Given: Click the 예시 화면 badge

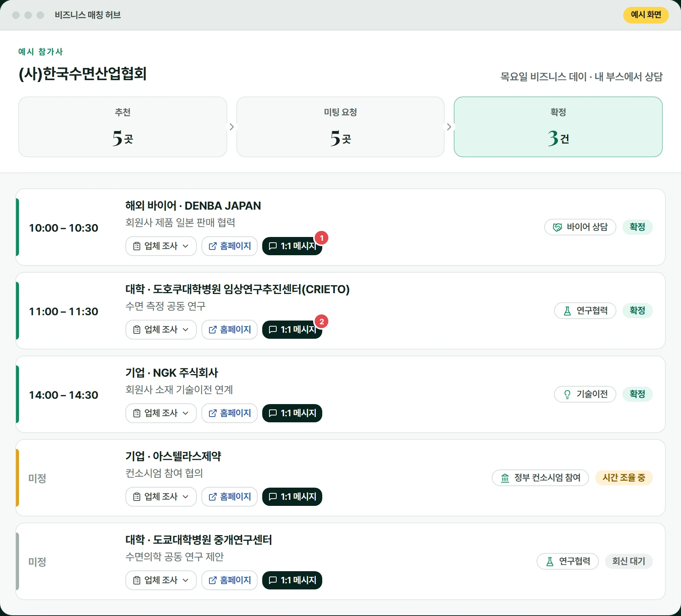Looking at the screenshot, I should coord(646,15).
